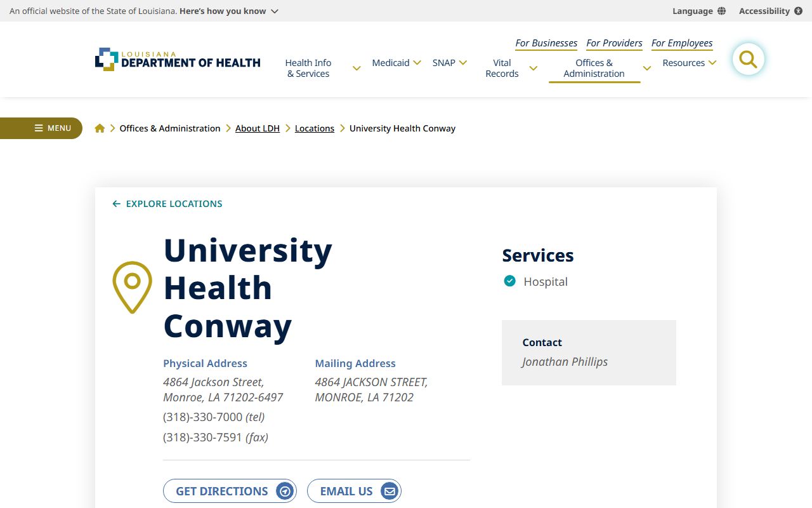This screenshot has width=812, height=508.
Task: Click the Physical Address label
Action: [x=206, y=363]
